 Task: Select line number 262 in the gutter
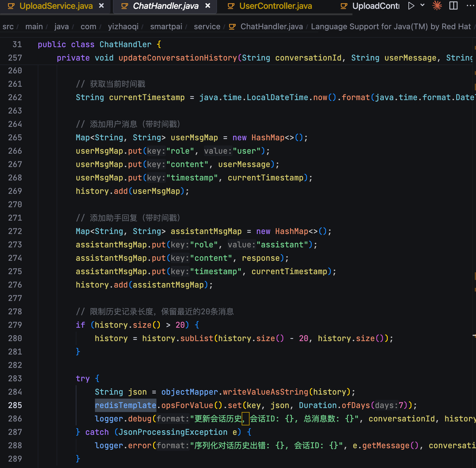click(x=15, y=97)
